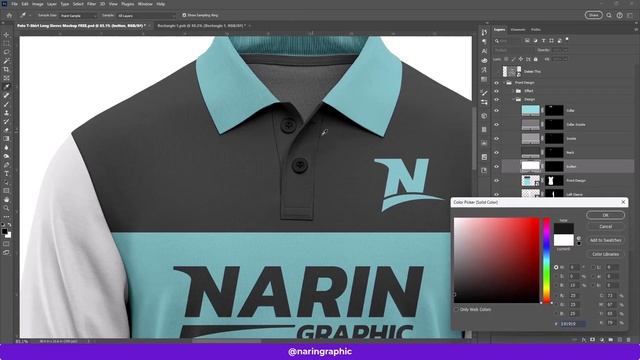The image size is (640, 360).
Task: Open the Layer menu
Action: click(x=52, y=4)
